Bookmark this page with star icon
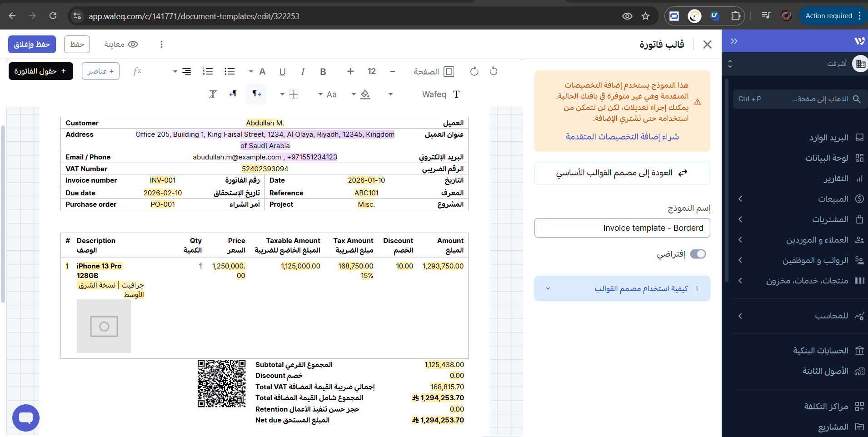 (x=645, y=16)
